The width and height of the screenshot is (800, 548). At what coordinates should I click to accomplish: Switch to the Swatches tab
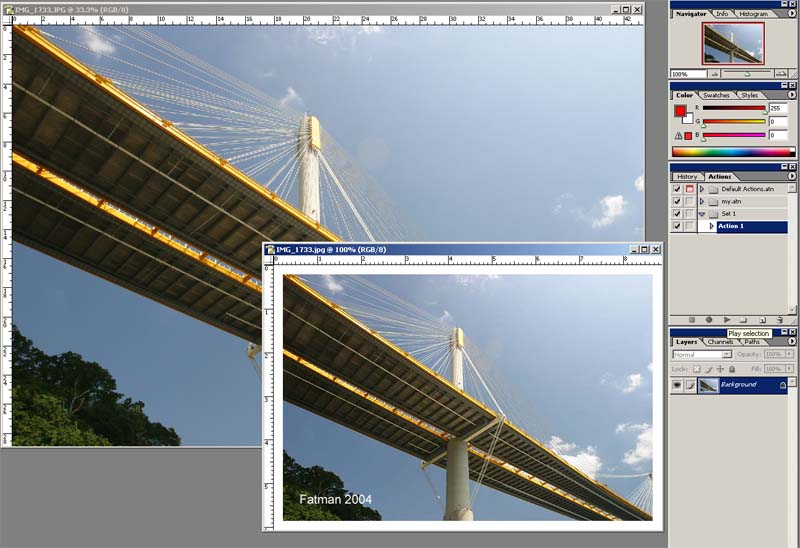pos(716,95)
